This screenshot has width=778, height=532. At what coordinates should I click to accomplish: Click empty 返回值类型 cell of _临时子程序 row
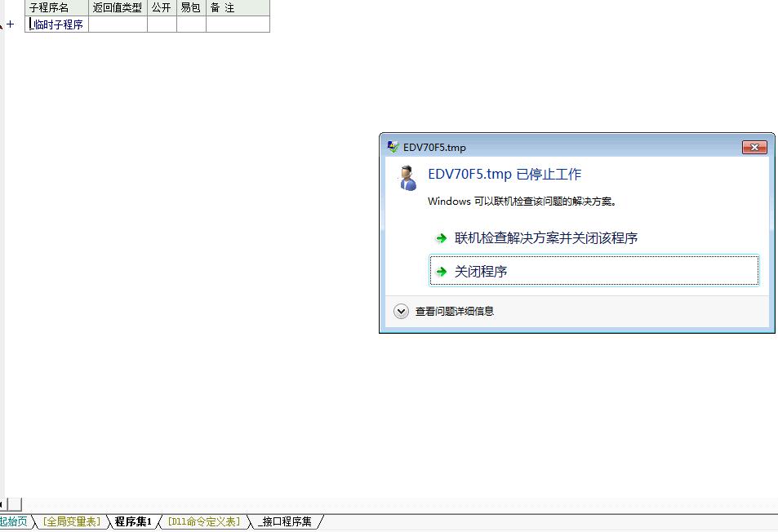click(118, 24)
